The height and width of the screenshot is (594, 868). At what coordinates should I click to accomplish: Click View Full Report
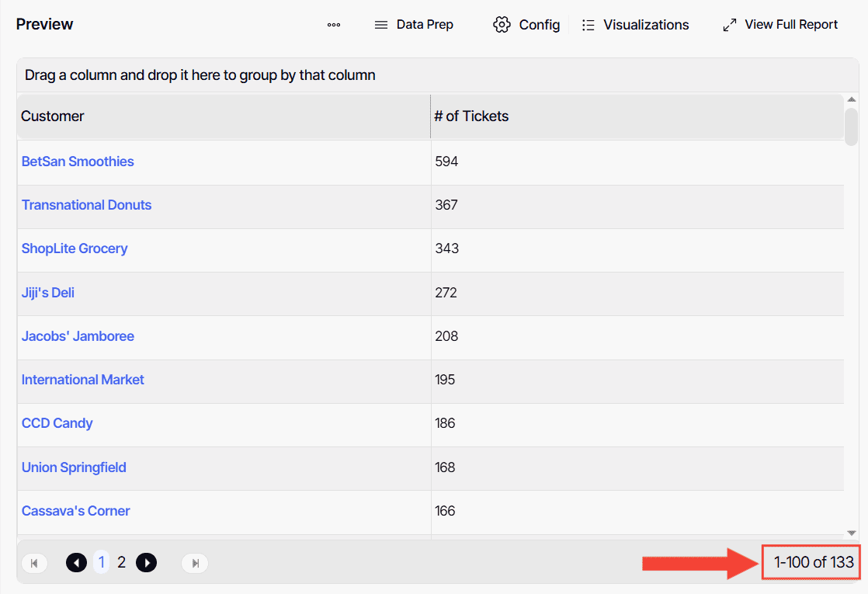pos(780,25)
